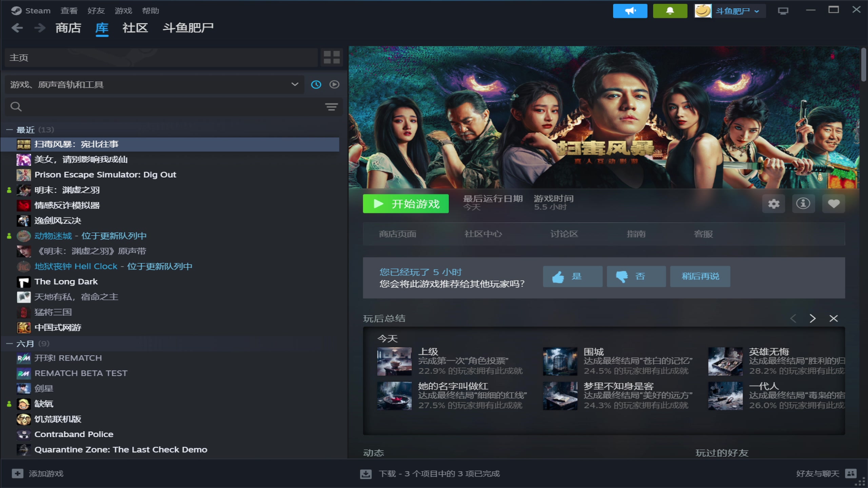
Task: Open the 指南 link
Action: 636,234
